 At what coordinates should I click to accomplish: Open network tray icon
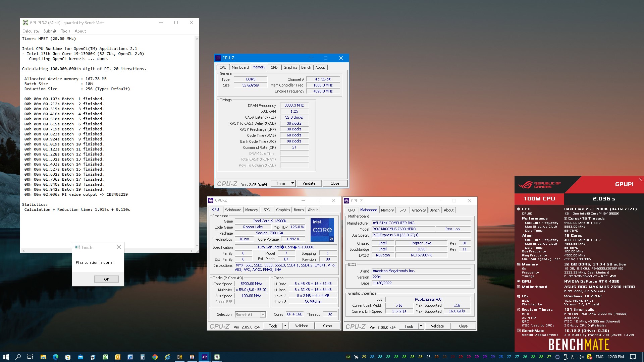pos(573,357)
